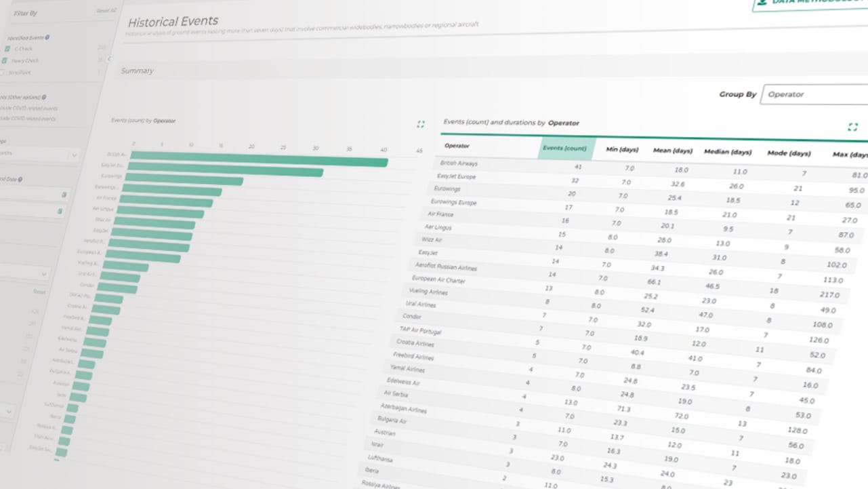Click the info icon next to the Date label
The image size is (868, 489).
point(20,179)
